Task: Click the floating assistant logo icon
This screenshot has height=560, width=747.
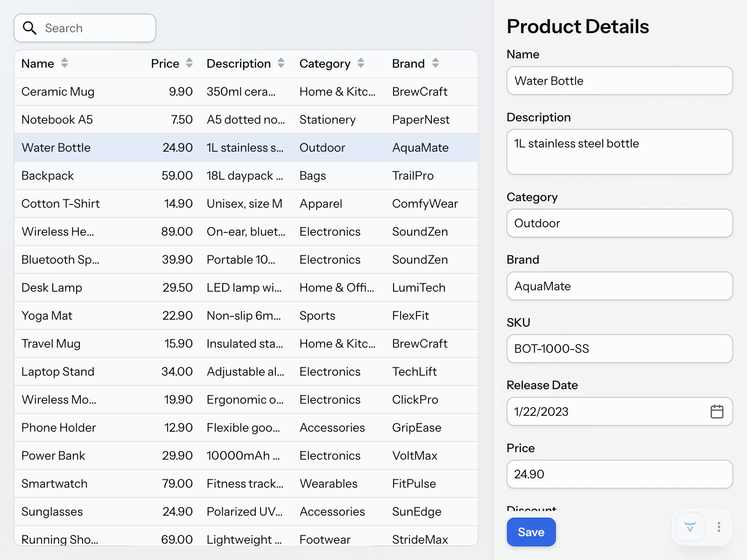Action: 690,527
